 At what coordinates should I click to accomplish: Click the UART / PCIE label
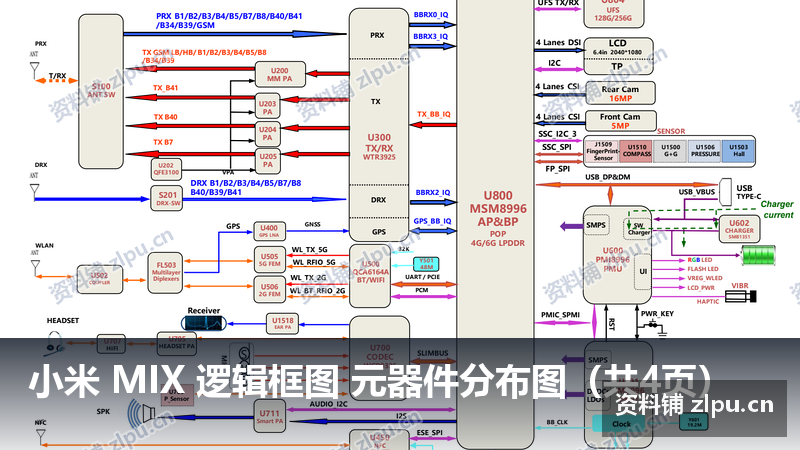(422, 277)
